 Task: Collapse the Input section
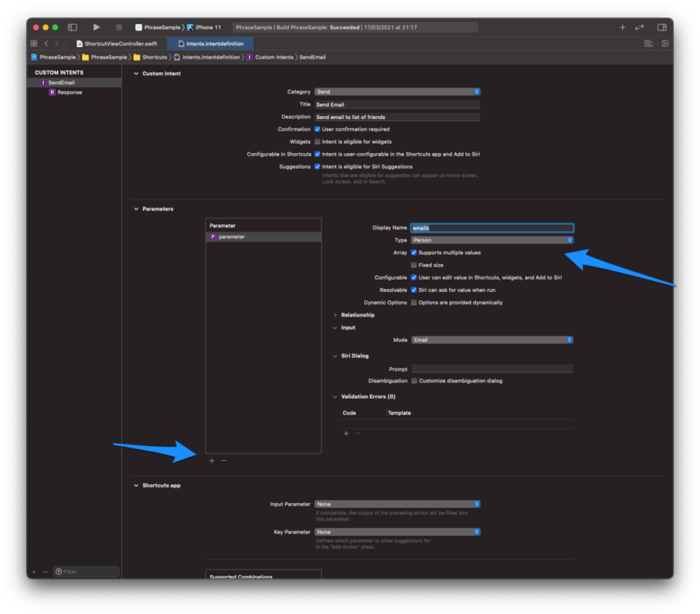[335, 328]
